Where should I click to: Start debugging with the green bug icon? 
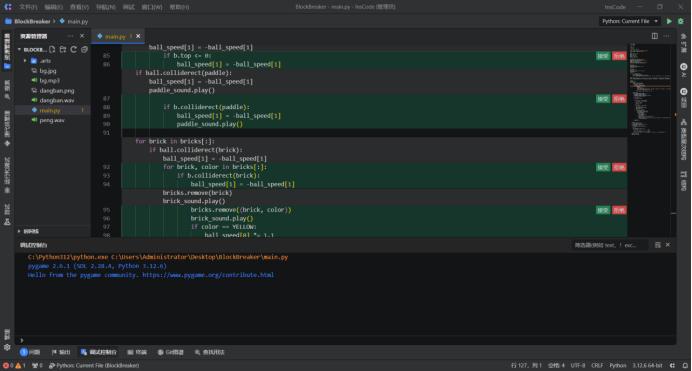coord(681,21)
